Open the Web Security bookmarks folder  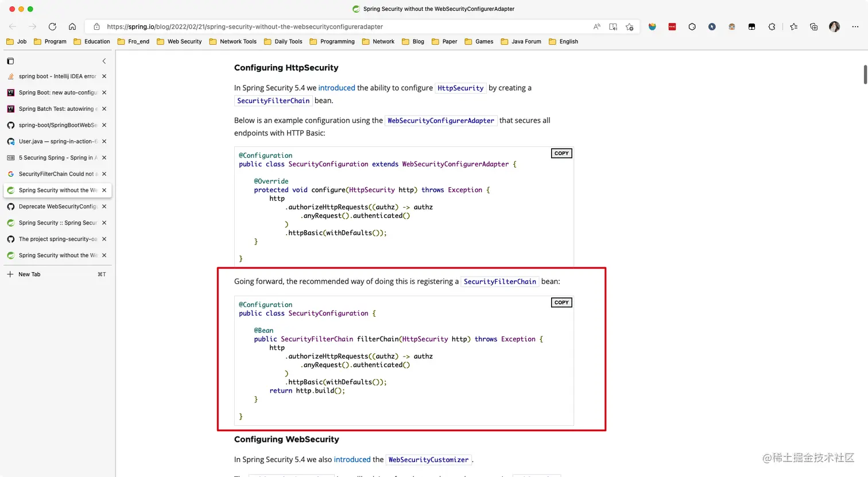tap(179, 41)
